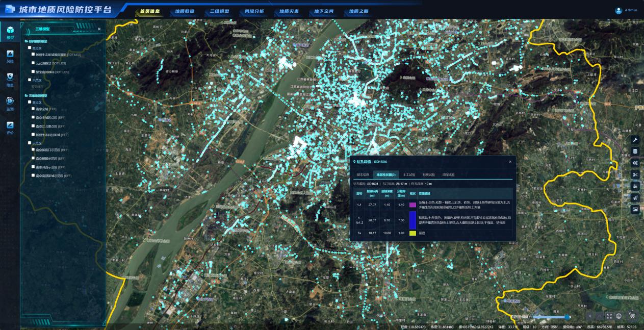
Task: Switch to the 土工试验 tab
Action: (x=409, y=175)
